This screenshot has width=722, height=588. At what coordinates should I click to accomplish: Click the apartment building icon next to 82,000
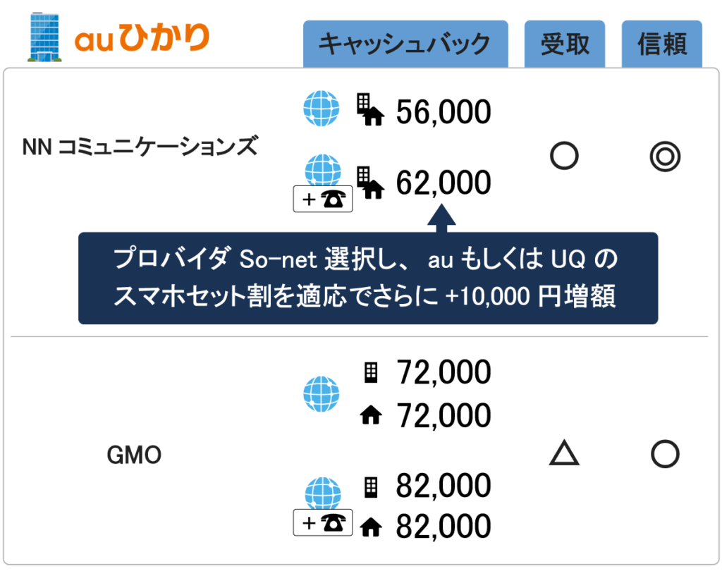click(371, 487)
